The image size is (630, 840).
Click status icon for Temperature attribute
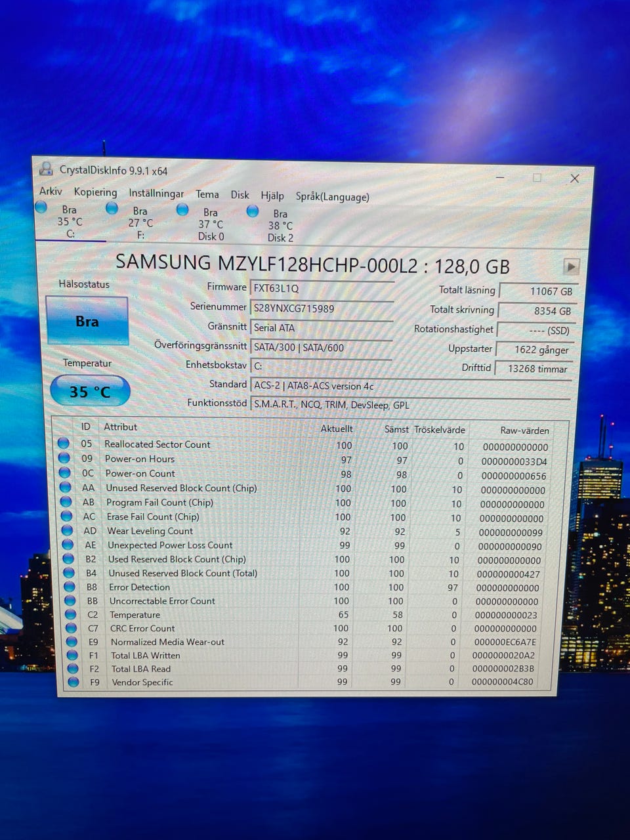point(72,615)
